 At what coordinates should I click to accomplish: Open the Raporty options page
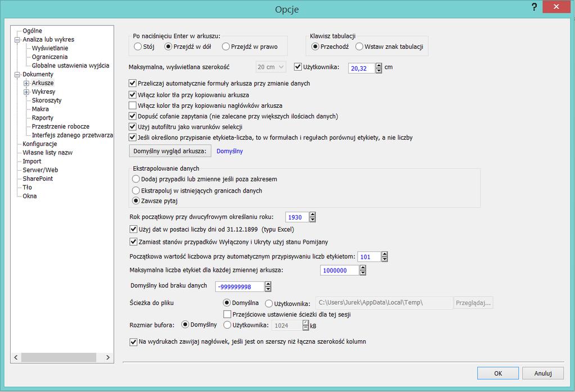coord(43,118)
